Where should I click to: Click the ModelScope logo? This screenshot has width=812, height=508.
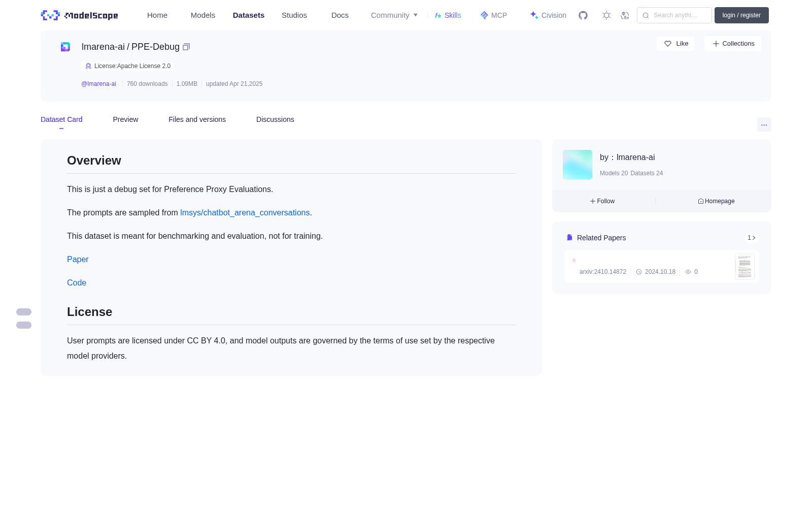point(80,15)
